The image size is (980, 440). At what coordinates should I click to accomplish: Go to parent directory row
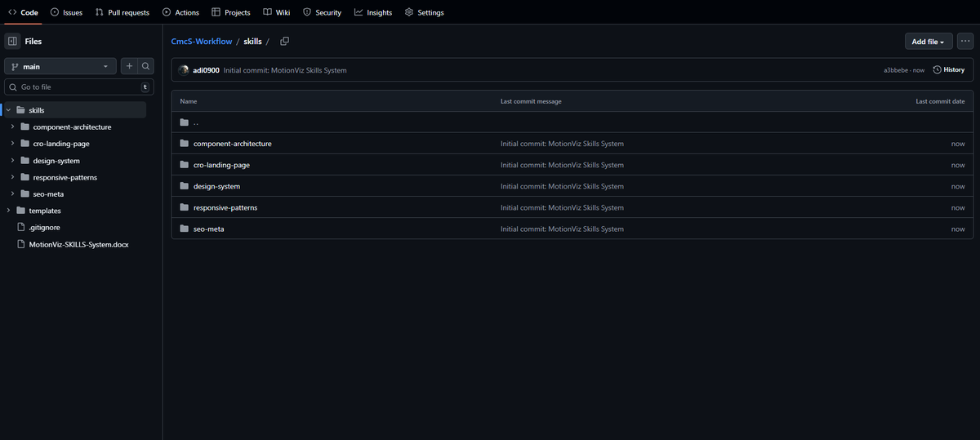click(572, 122)
